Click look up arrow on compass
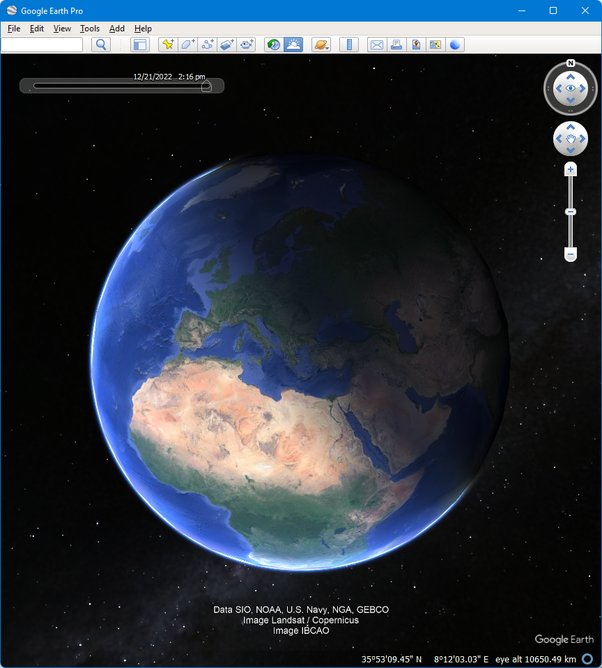Viewport: 602px width, 668px height. tap(570, 77)
